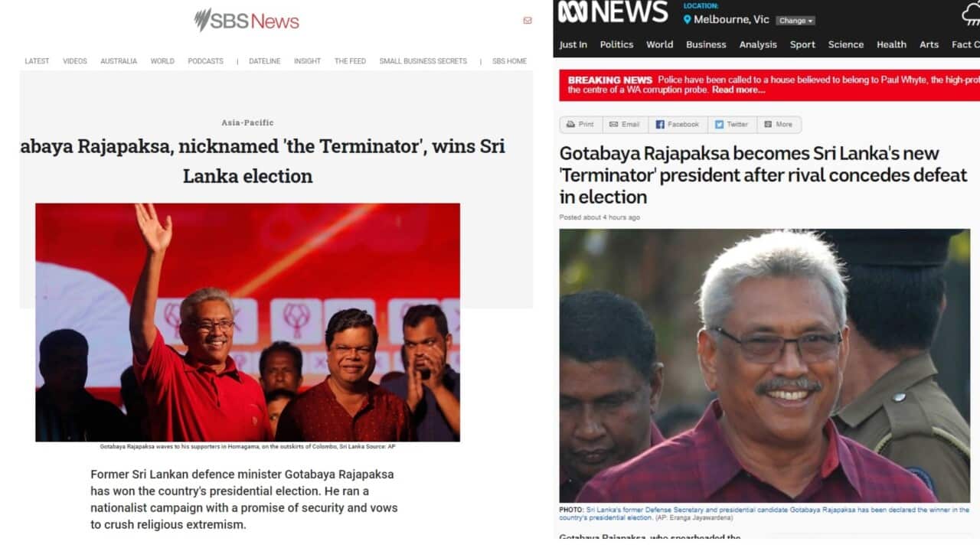The image size is (980, 551).
Task: Select the Podcasts tab on SBS
Action: pos(206,61)
